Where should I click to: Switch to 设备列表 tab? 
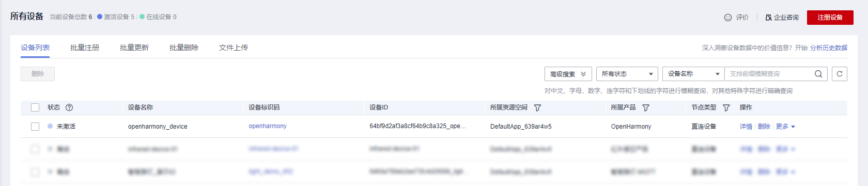point(35,48)
